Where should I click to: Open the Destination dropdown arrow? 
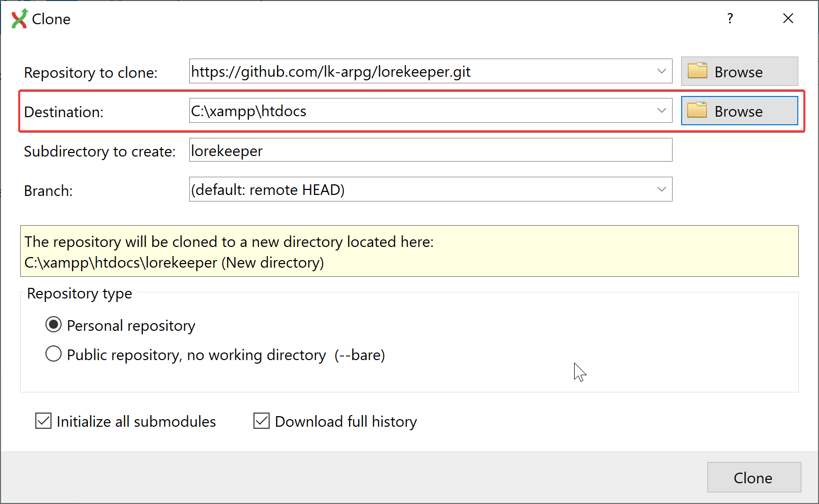click(661, 111)
